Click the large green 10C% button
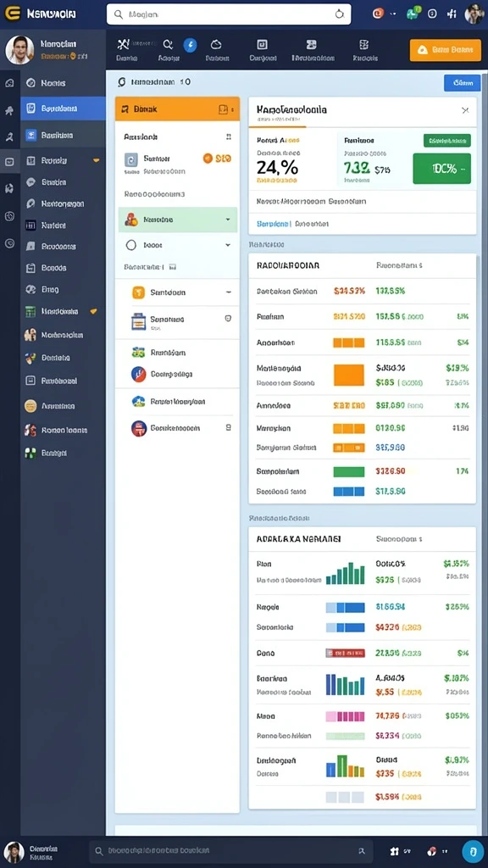The image size is (488, 868). click(x=441, y=169)
